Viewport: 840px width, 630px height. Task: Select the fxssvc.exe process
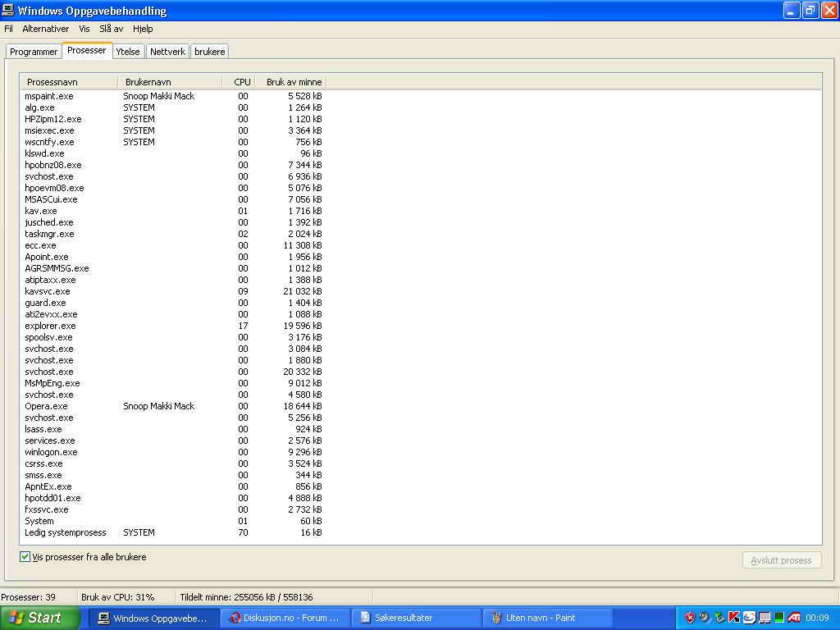click(173, 509)
